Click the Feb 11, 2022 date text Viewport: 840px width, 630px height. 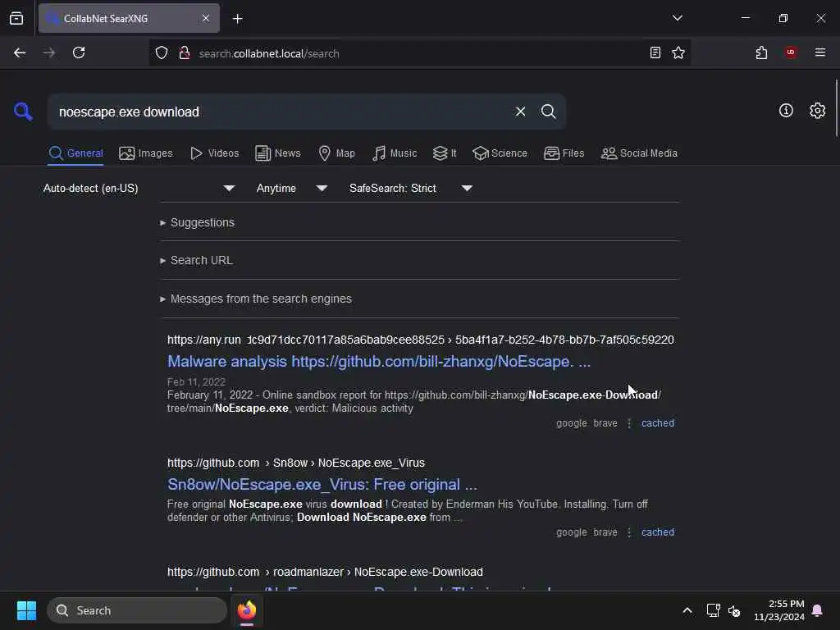pyautogui.click(x=196, y=382)
